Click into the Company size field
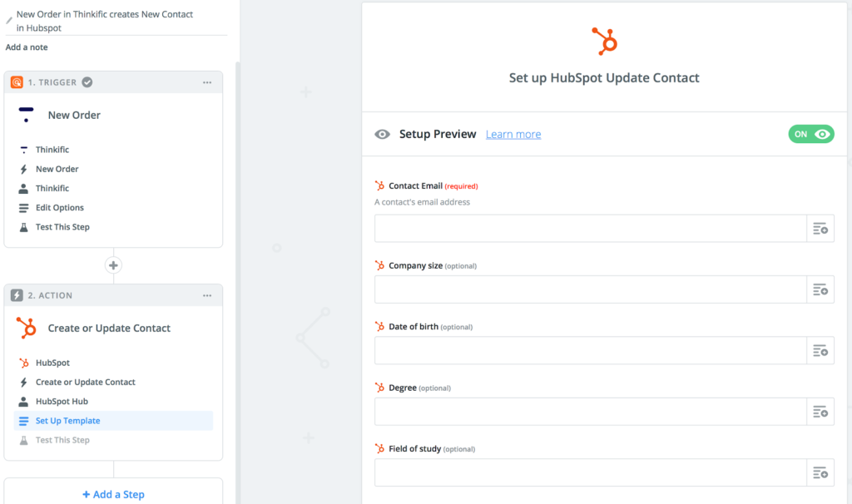The image size is (852, 504). click(590, 289)
